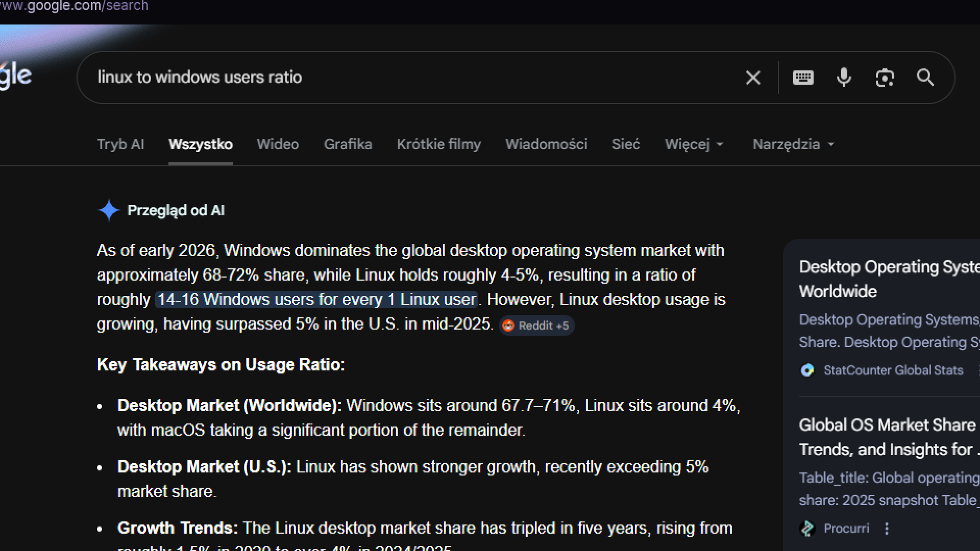Start voice search with microphone icon
The height and width of the screenshot is (551, 980).
pos(844,78)
